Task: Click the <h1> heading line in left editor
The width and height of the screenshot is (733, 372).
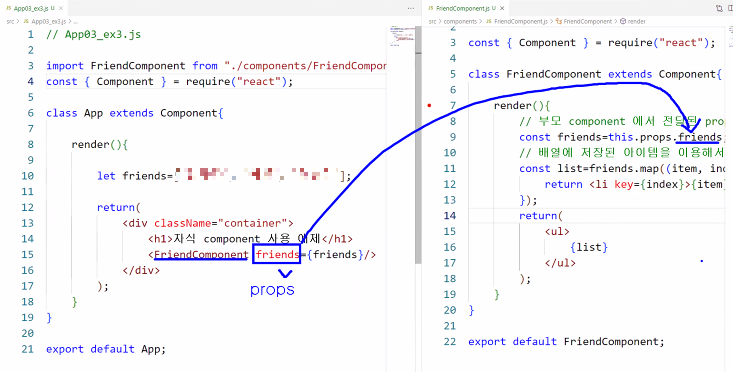Action: click(x=250, y=239)
